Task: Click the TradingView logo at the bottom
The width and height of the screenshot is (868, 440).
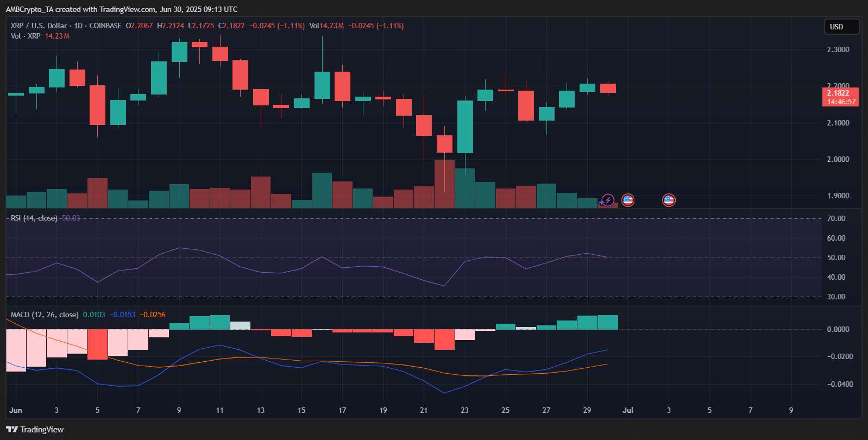Action: click(35, 429)
